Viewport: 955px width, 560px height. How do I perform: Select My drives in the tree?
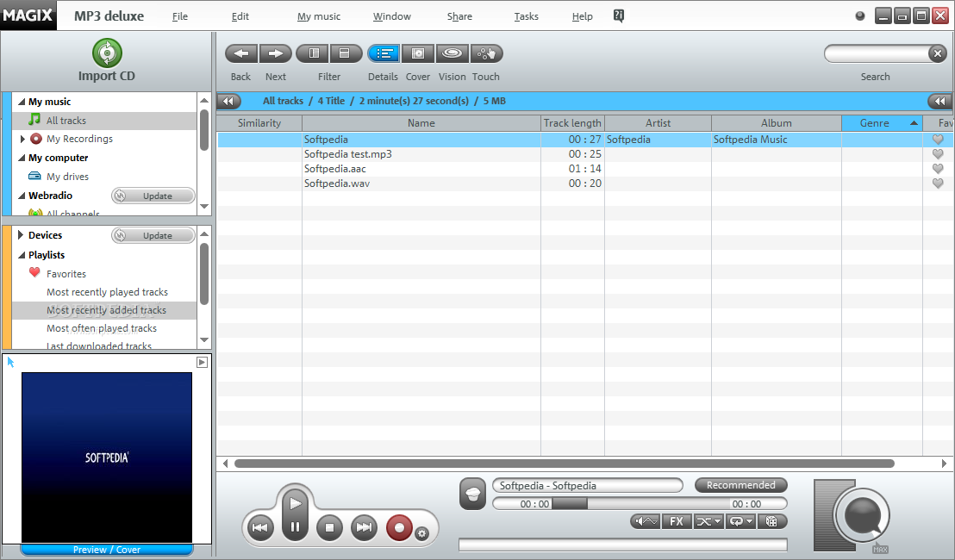pos(67,177)
